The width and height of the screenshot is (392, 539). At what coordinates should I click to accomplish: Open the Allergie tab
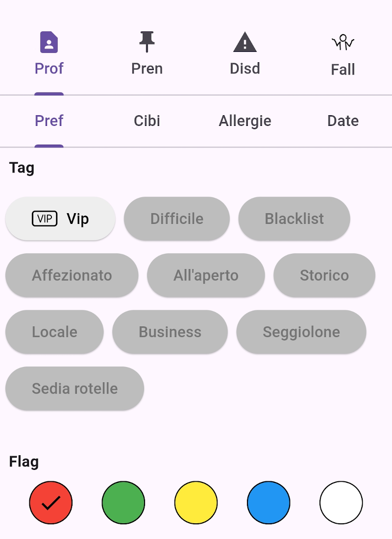pos(245,121)
